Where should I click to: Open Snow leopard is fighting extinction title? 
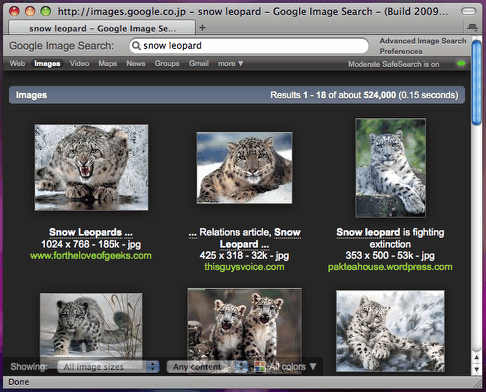pyautogui.click(x=390, y=238)
